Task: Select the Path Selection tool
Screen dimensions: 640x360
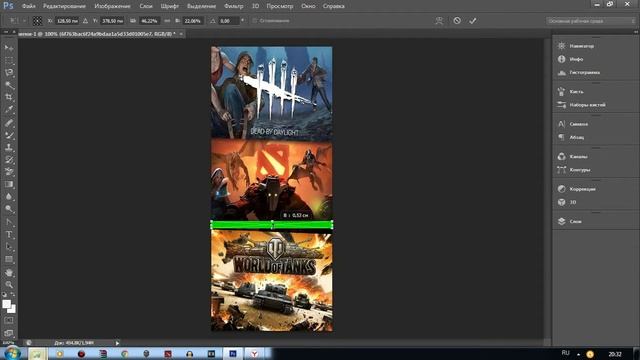Action: click(9, 247)
